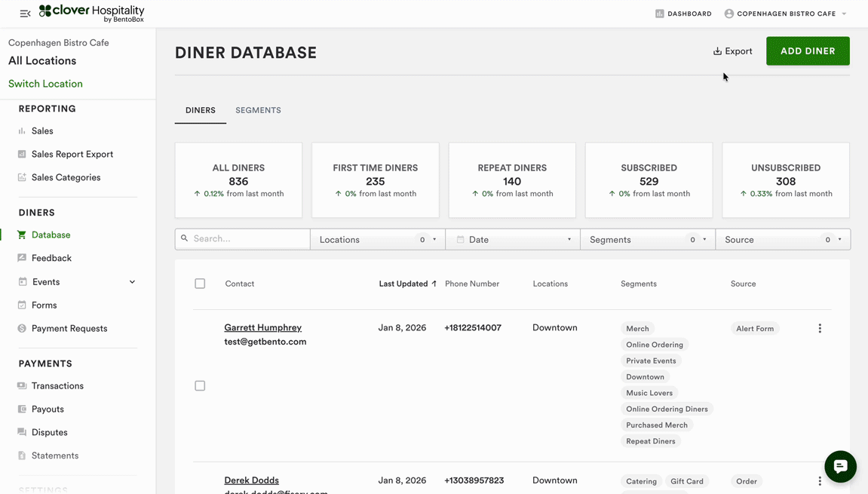Open Garrett Humphrey's diner profile link
The height and width of the screenshot is (494, 868).
[262, 327]
